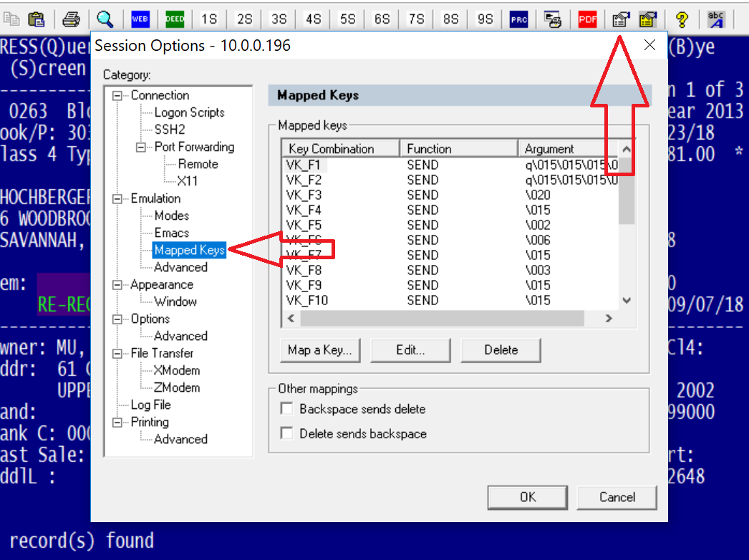Click the Copy icon in the toolbar
This screenshot has width=749, height=560.
pyautogui.click(x=11, y=19)
